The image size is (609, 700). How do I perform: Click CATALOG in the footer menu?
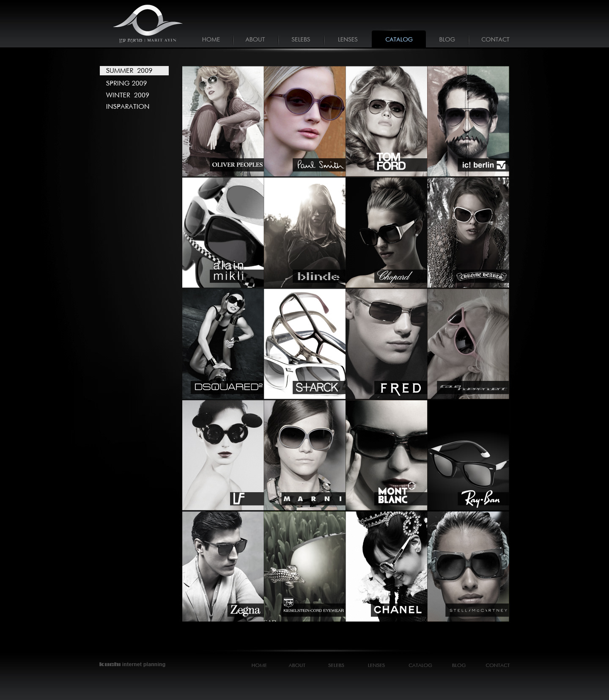[420, 665]
